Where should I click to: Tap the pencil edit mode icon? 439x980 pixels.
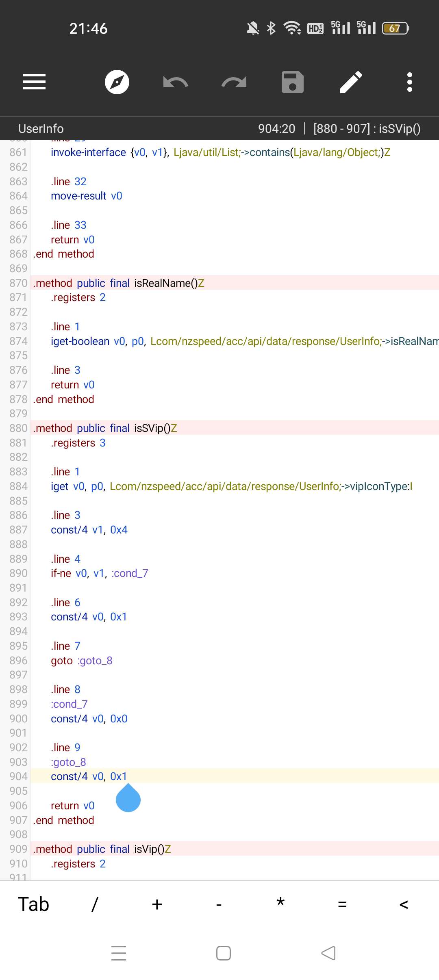(x=351, y=82)
